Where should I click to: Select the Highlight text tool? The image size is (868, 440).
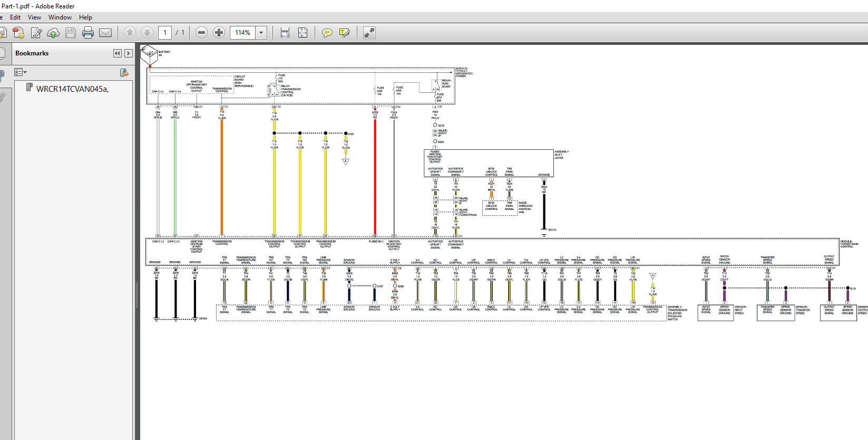(345, 33)
